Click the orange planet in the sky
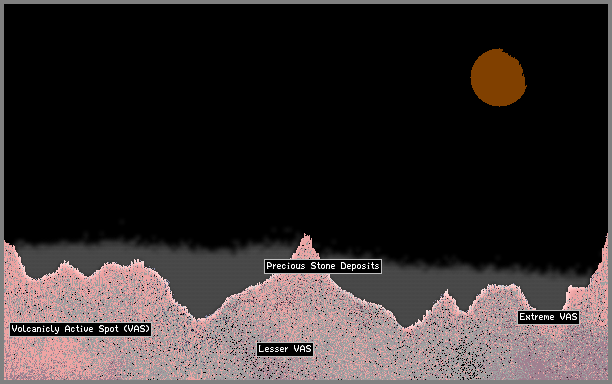612x384 pixels. pyautogui.click(x=498, y=77)
